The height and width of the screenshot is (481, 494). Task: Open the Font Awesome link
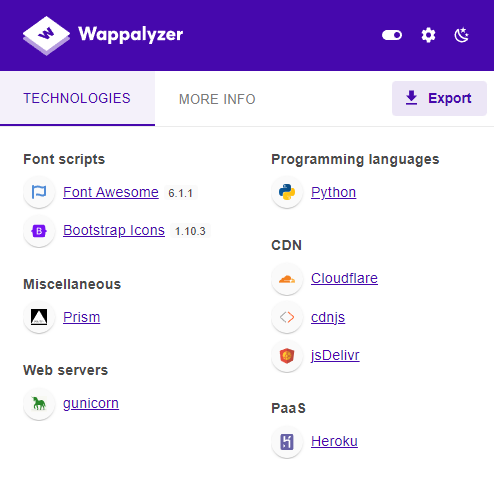point(111,192)
